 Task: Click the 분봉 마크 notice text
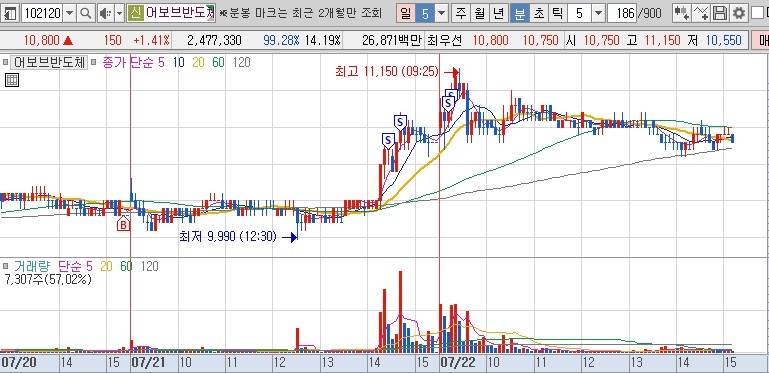(300, 13)
